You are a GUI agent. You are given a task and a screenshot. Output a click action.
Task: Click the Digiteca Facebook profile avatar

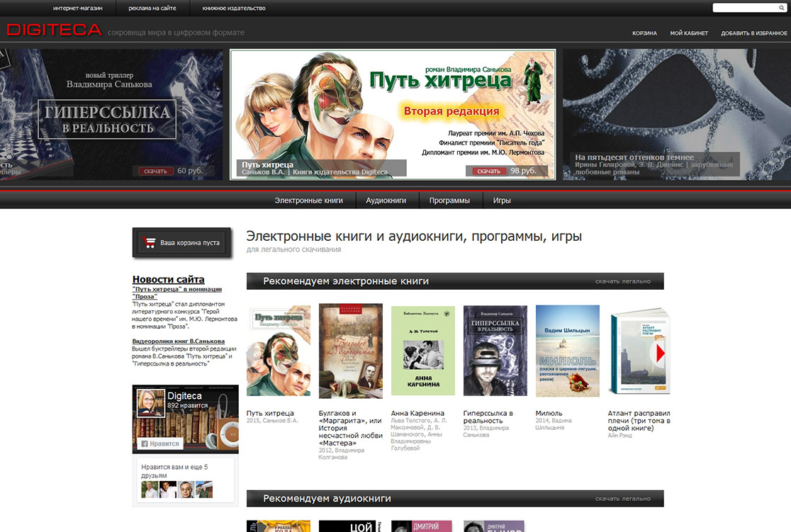150,402
